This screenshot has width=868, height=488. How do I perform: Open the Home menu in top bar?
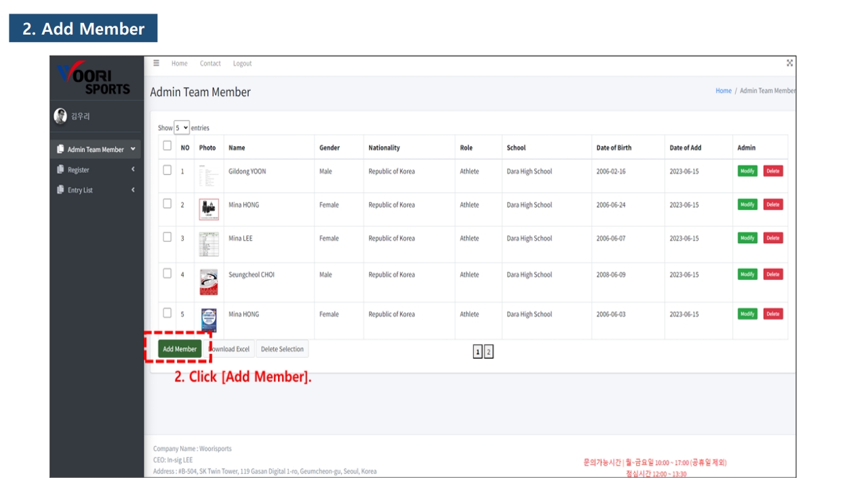pos(180,63)
